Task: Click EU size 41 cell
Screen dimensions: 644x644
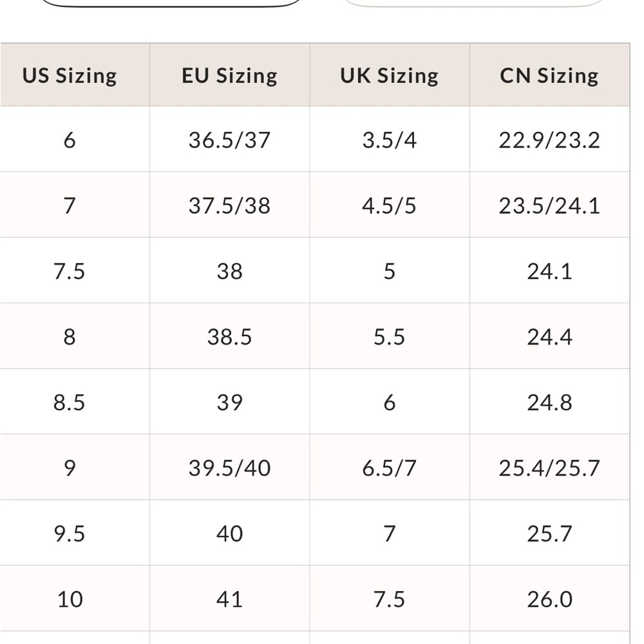Action: coord(230,598)
